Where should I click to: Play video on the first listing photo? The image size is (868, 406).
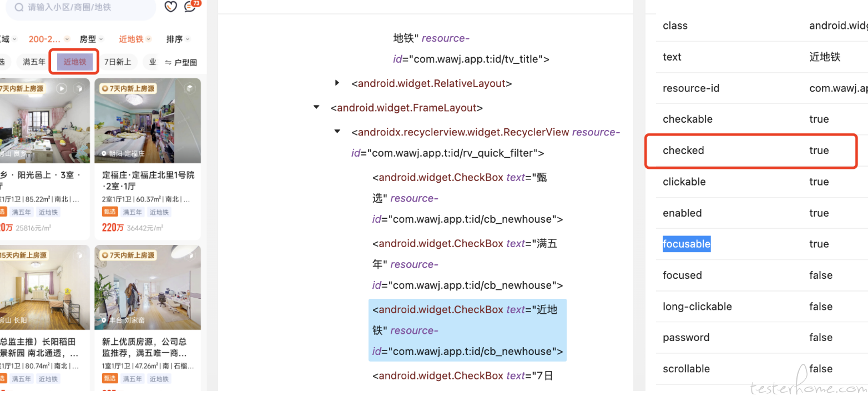point(62,88)
